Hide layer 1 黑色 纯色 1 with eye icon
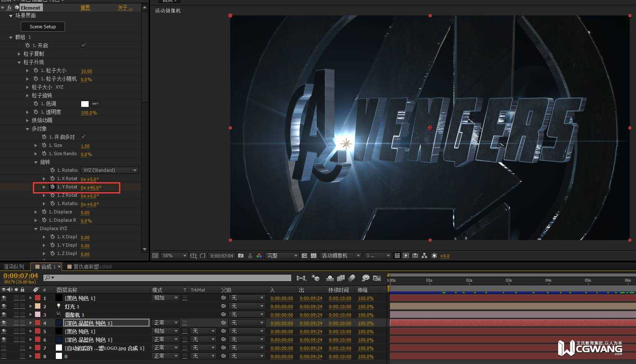Image resolution: width=636 pixels, height=364 pixels. [x=4, y=298]
